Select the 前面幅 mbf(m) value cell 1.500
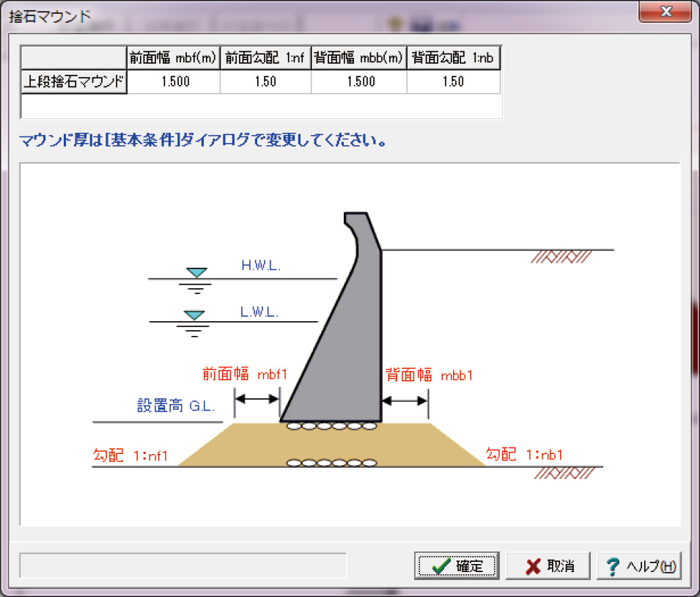The image size is (700, 597). click(x=174, y=81)
